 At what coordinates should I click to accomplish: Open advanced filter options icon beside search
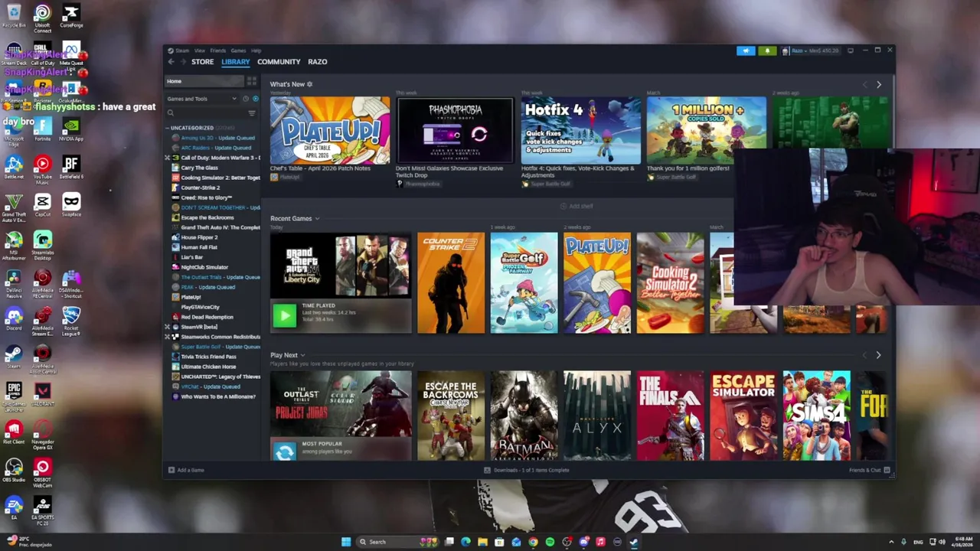[x=251, y=113]
